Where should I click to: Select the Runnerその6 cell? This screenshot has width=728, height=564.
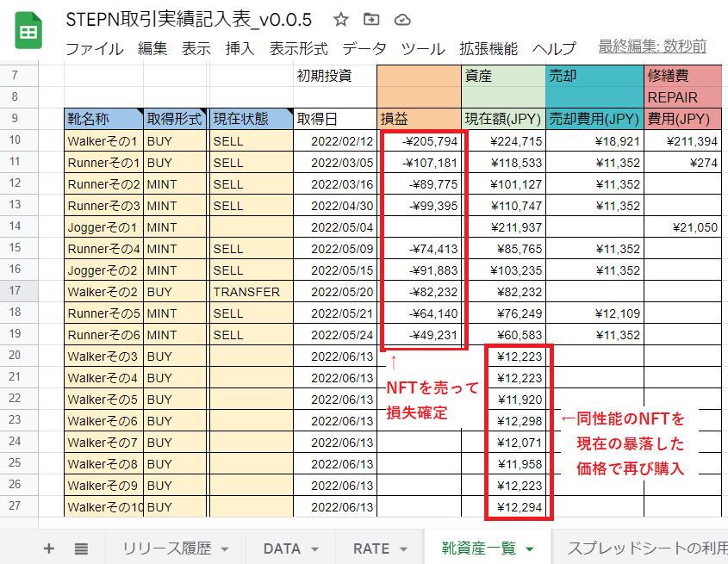[x=104, y=335]
